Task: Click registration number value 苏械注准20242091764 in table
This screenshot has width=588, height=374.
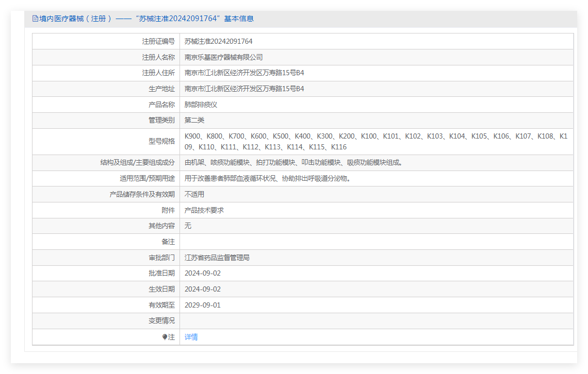Action: (x=218, y=41)
